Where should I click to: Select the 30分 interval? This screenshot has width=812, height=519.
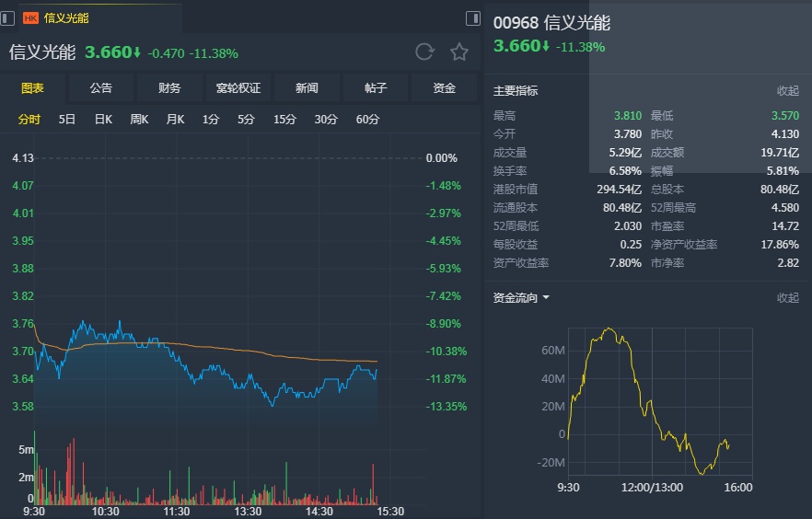click(x=326, y=120)
